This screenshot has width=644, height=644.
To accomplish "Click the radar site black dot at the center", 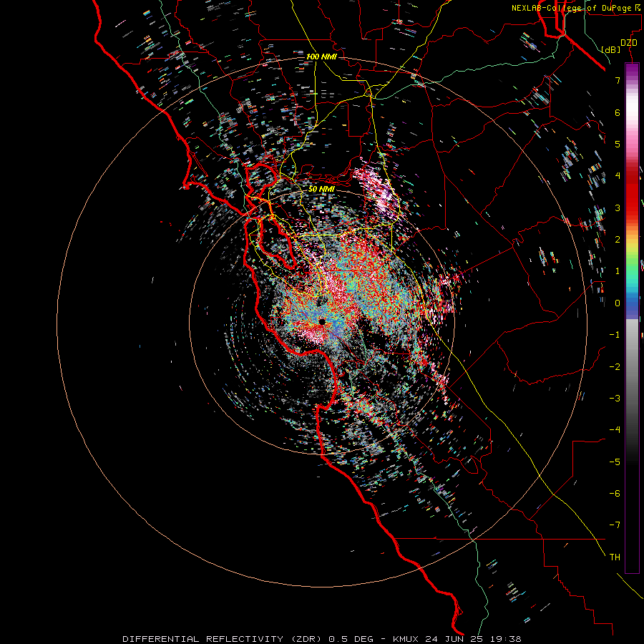I will point(322,321).
